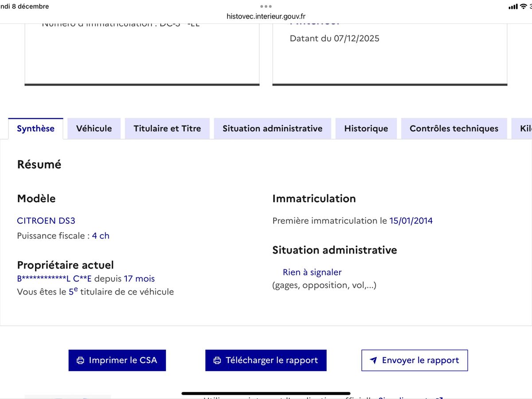Tap the histovec.interieur.gouv.fr address bar
532x399 pixels.
coord(266,16)
